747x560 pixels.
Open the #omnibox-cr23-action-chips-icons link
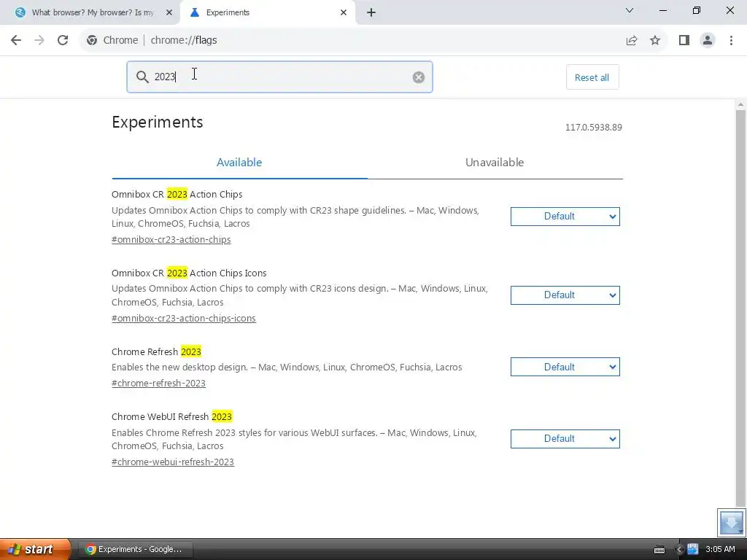tap(184, 318)
